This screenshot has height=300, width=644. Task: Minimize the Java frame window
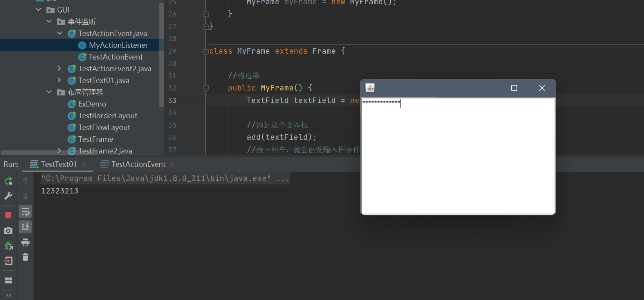tap(487, 88)
